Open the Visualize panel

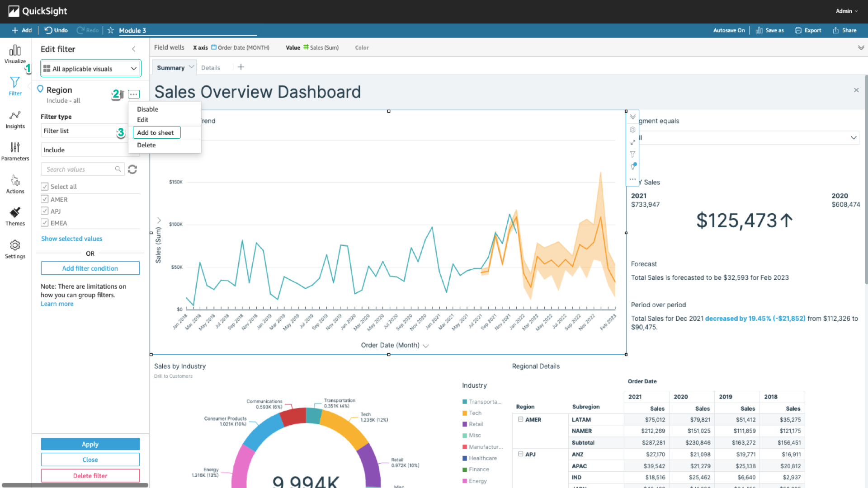[x=15, y=54]
